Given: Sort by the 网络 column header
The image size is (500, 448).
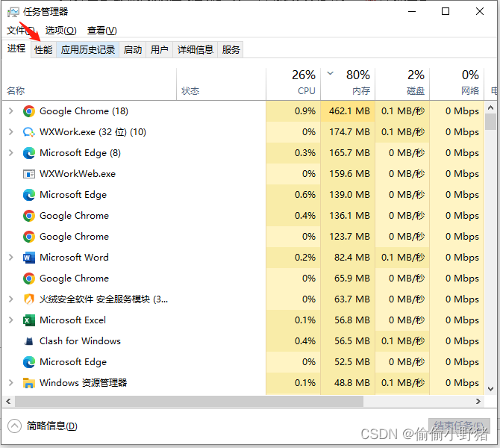Looking at the screenshot, I should (x=457, y=84).
